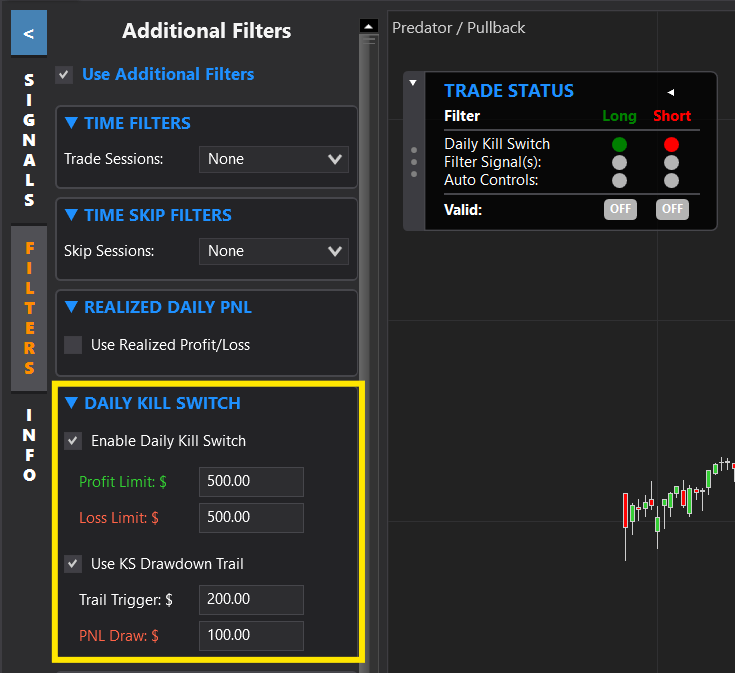
Task: Toggle the Short Valid OFF button
Action: coord(672,209)
